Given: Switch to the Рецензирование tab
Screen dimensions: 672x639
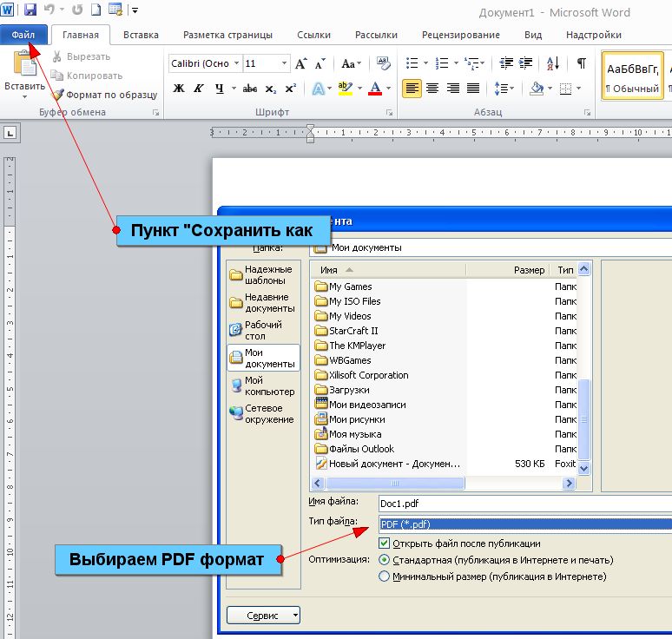Looking at the screenshot, I should click(x=461, y=35).
